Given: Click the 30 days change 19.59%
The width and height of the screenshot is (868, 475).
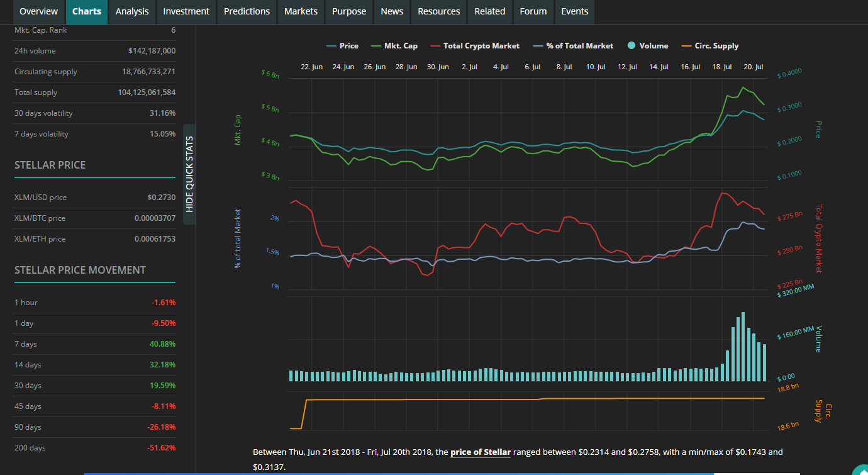Looking at the screenshot, I should (163, 386).
